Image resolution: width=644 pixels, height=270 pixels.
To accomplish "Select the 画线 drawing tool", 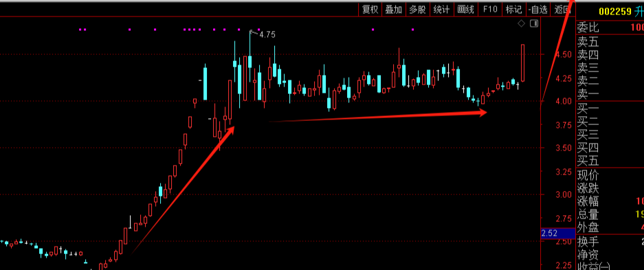I will pos(466,10).
